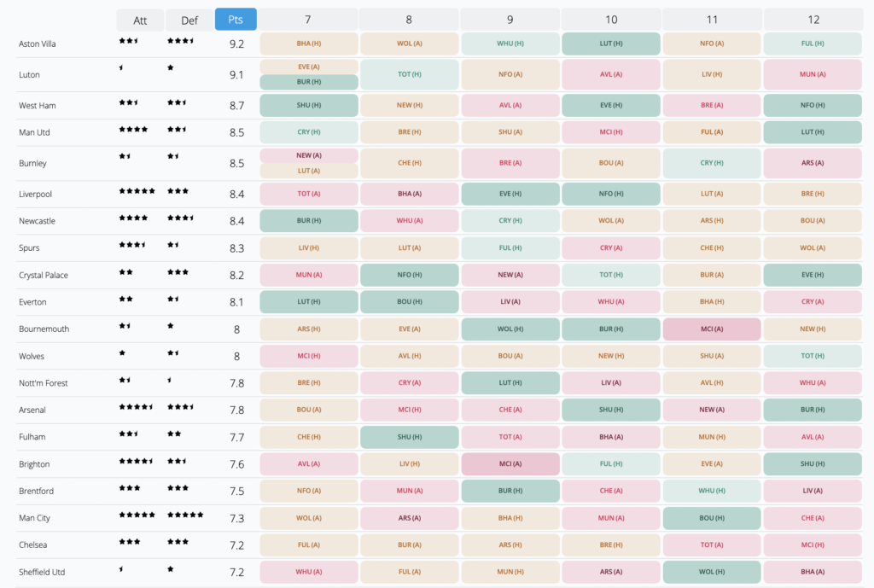Click Sheffield Utd's BHA (A) fixture cell
The width and height of the screenshot is (874, 588).
813,572
